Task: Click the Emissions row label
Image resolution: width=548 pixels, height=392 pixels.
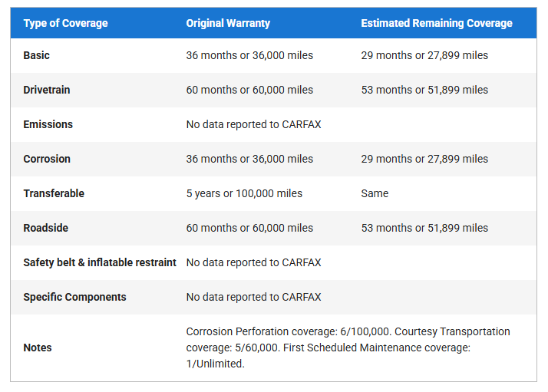Action: pyautogui.click(x=48, y=124)
